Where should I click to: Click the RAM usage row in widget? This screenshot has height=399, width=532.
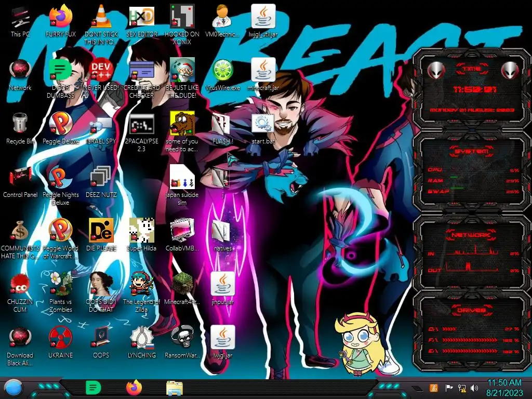click(x=473, y=180)
